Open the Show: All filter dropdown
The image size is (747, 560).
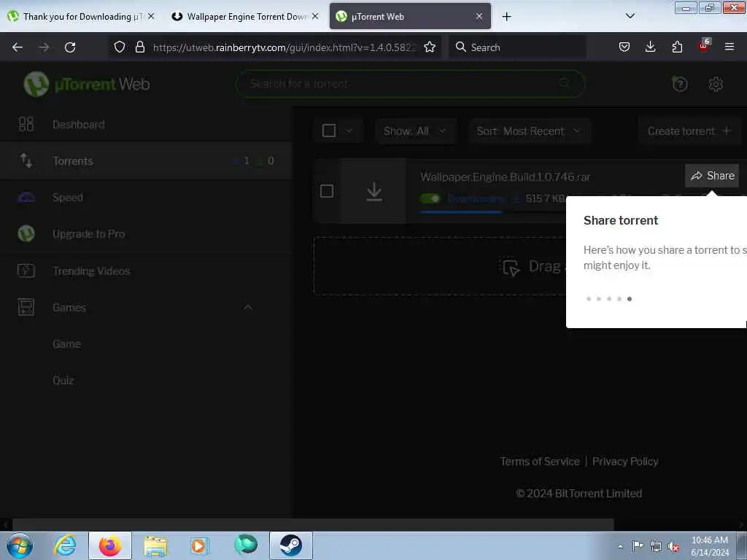[x=415, y=131]
